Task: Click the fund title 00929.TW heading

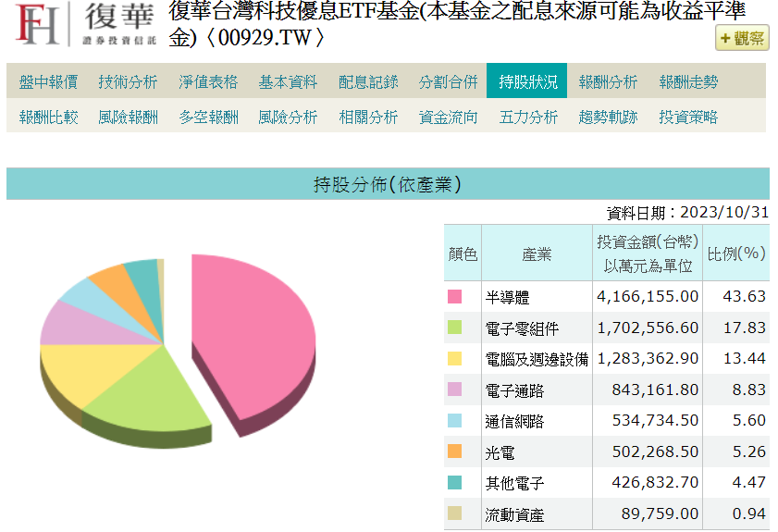Action: coord(456,24)
